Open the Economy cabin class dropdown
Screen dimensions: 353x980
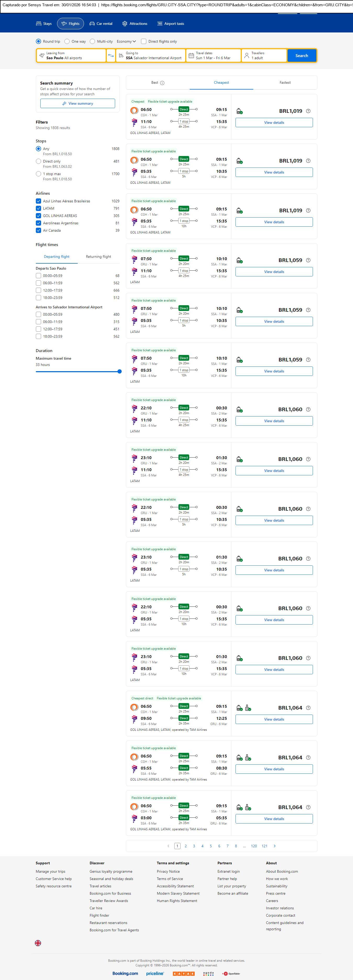pos(126,41)
